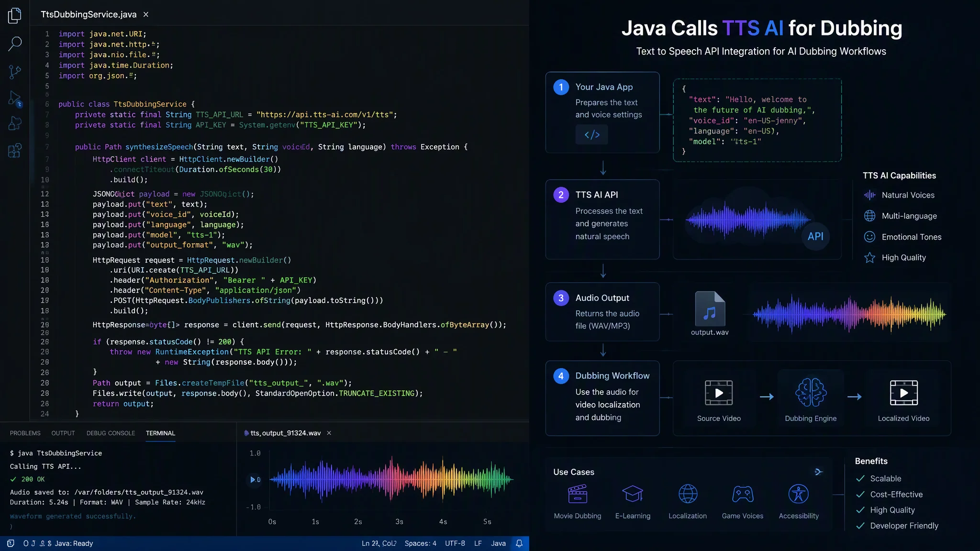
Task: Click the API badge on TTS waveform
Action: coord(815,236)
